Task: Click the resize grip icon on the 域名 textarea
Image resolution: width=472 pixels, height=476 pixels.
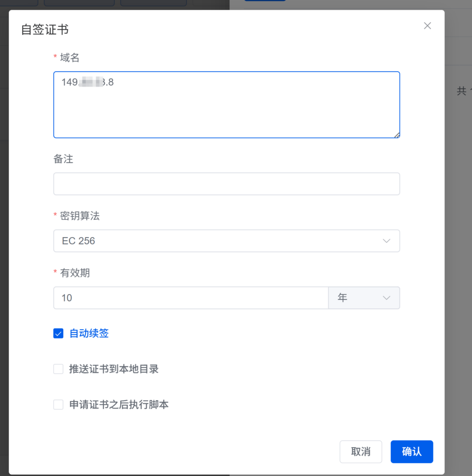Action: 397,135
